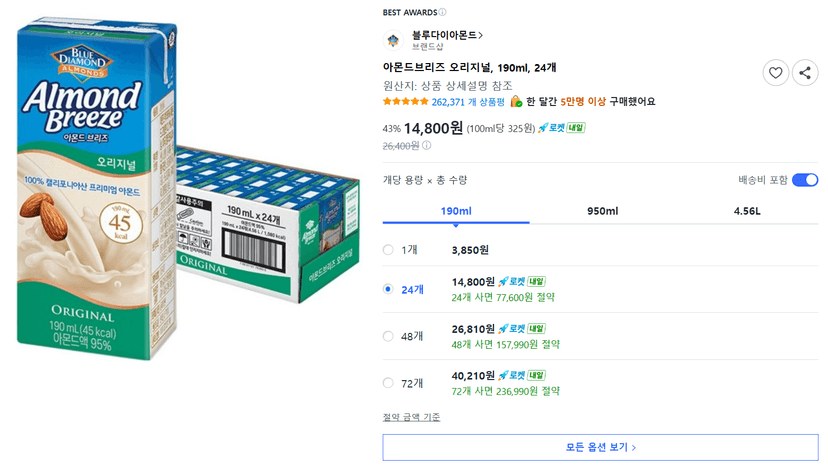Select the 48개 quantity radio option
Screen dimensions: 828x467
388,336
